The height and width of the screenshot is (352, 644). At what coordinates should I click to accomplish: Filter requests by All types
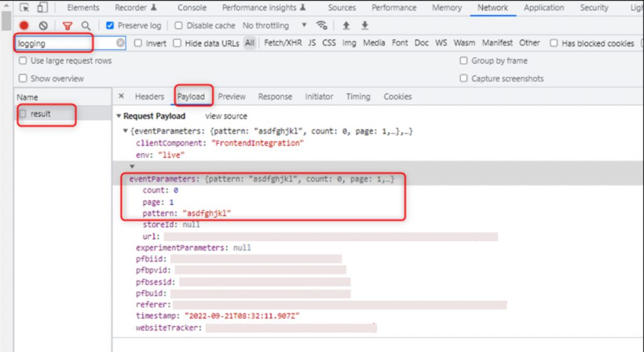[250, 43]
